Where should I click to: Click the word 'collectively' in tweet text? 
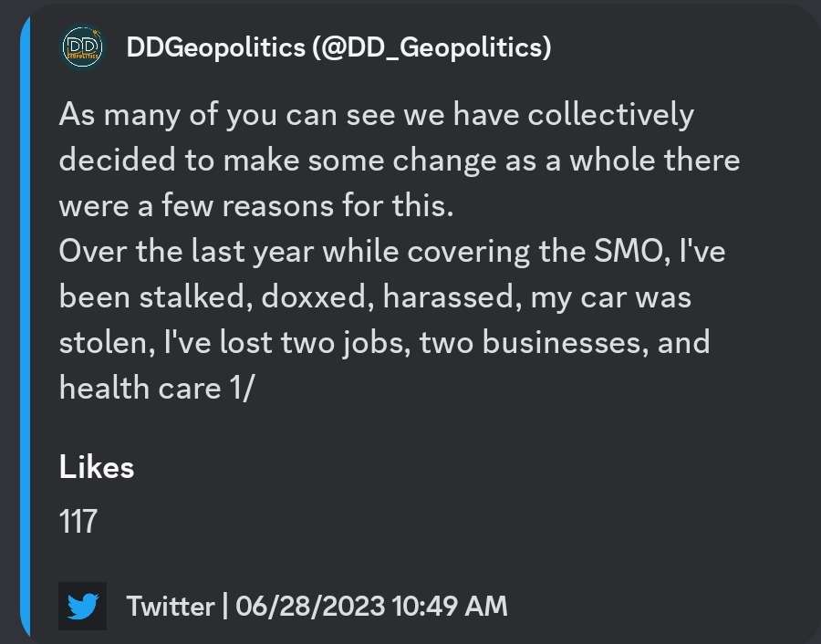tap(610, 115)
